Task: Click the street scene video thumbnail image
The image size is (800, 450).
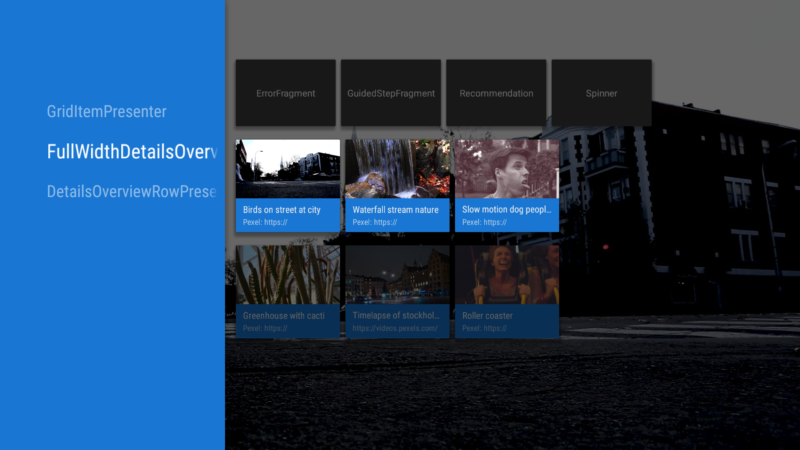Action: [287, 169]
